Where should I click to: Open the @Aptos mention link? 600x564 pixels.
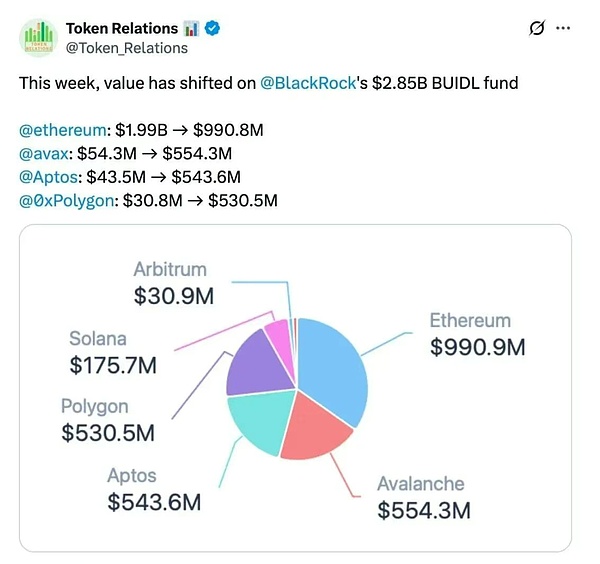tap(48, 177)
